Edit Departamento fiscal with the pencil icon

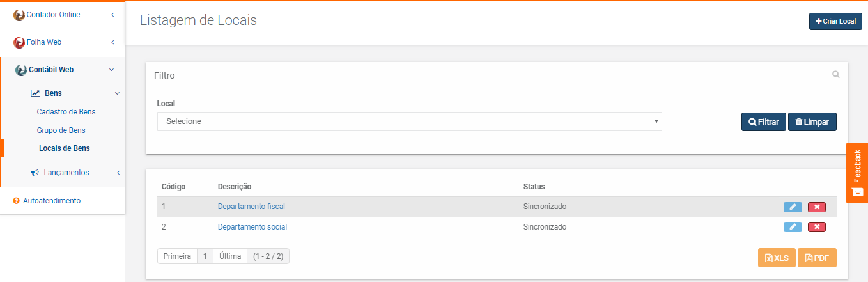[x=793, y=207]
